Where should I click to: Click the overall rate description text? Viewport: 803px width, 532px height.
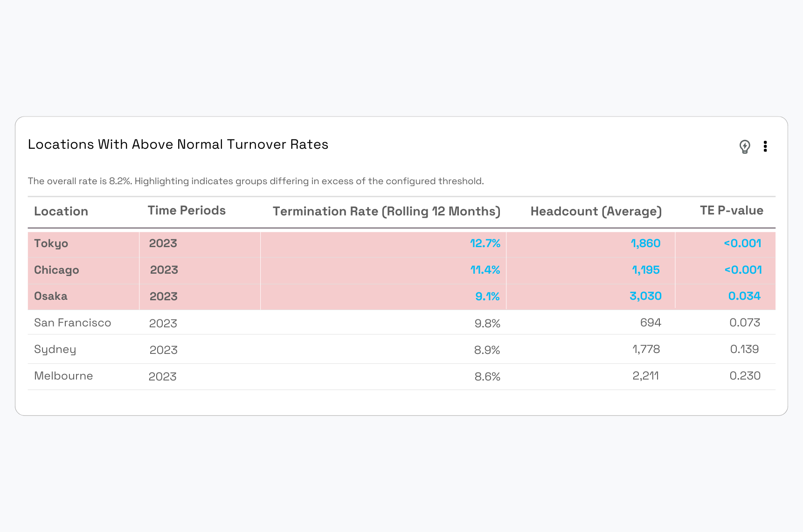click(256, 181)
